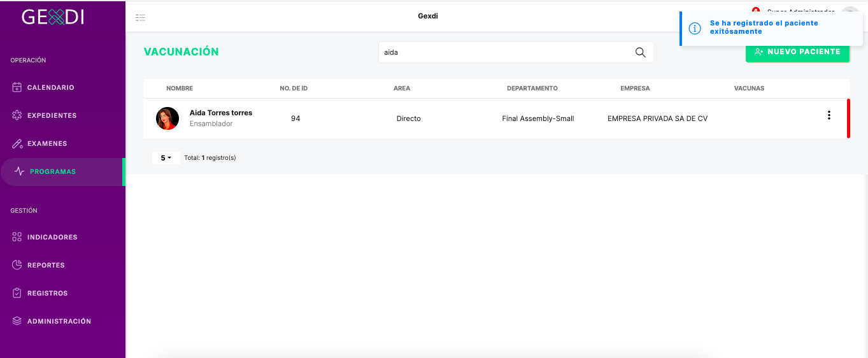Click the GEXDI logo
Image resolution: width=868 pixels, height=358 pixels.
[53, 17]
